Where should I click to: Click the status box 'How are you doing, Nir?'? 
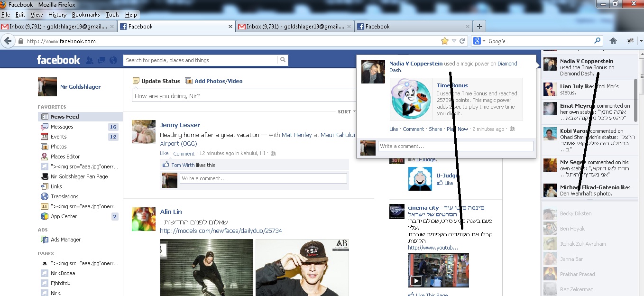(243, 96)
